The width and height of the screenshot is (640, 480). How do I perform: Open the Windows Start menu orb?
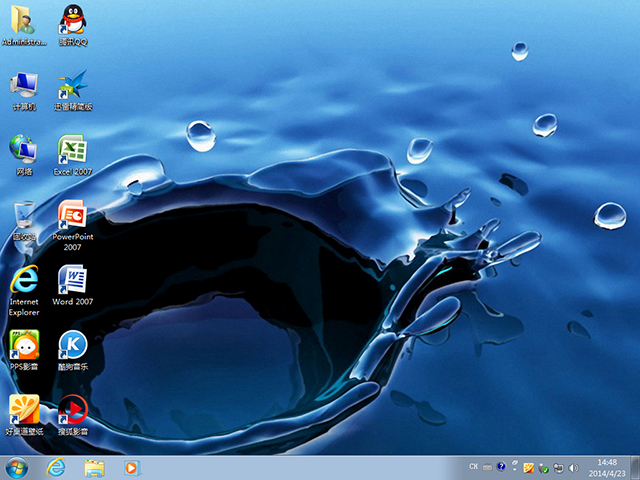click(17, 467)
